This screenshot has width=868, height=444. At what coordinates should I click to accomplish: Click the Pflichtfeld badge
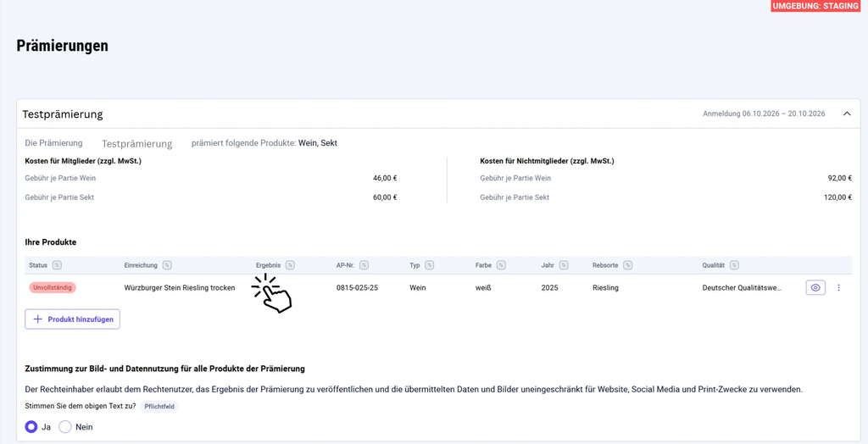(159, 406)
